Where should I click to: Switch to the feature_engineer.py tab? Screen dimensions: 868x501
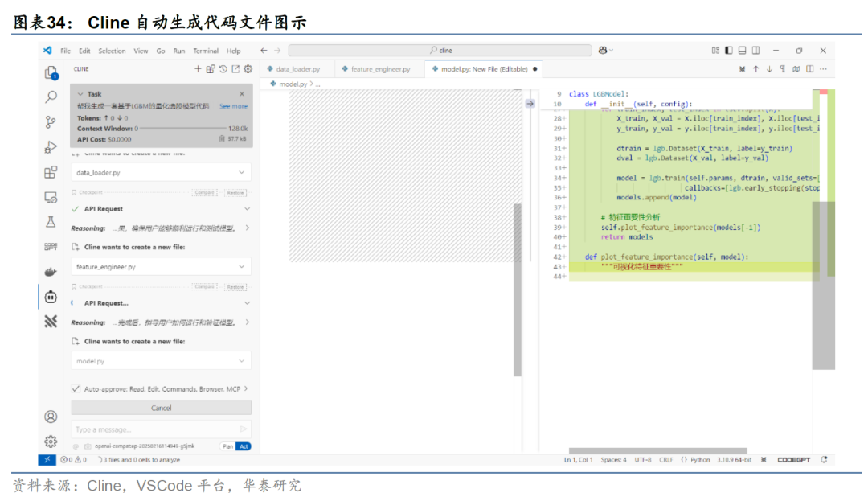tap(379, 69)
